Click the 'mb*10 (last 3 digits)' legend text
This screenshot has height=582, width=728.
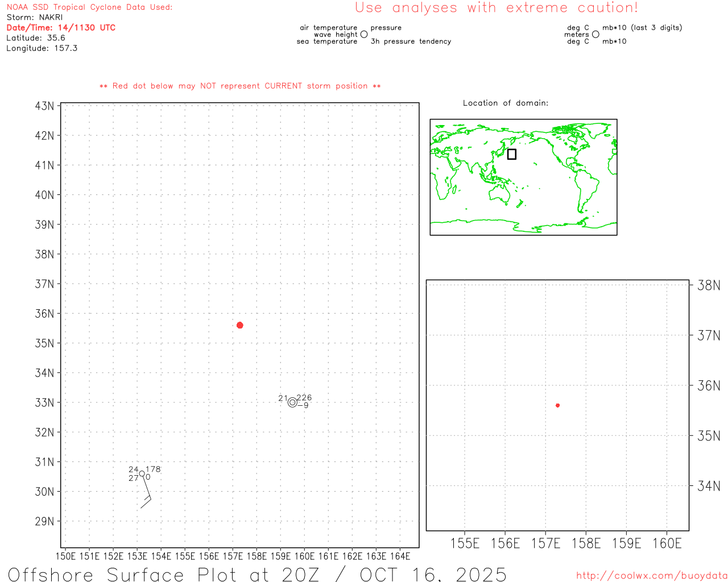pos(642,27)
